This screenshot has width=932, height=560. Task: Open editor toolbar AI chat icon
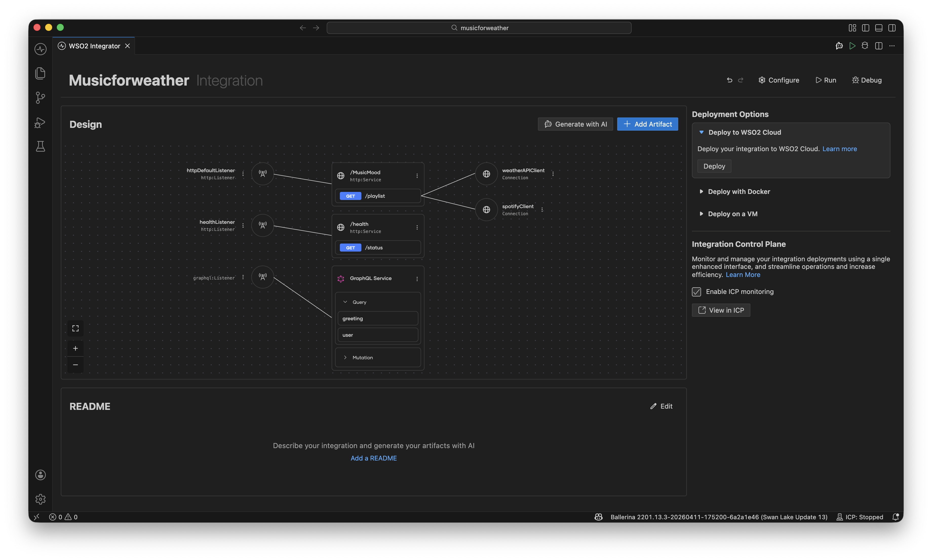[x=839, y=46]
